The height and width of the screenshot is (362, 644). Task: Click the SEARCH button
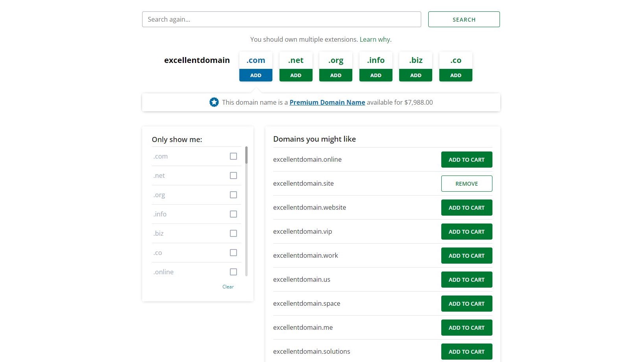point(464,19)
